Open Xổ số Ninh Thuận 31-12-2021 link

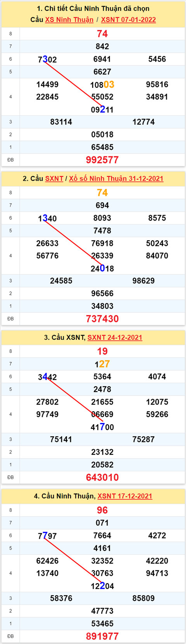[x=116, y=178]
